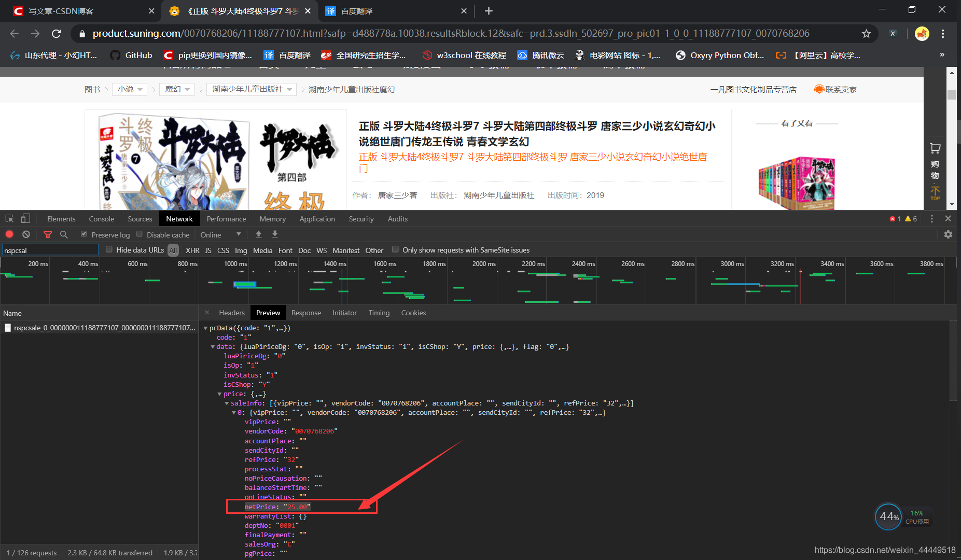Collapse the price object node

219,394
